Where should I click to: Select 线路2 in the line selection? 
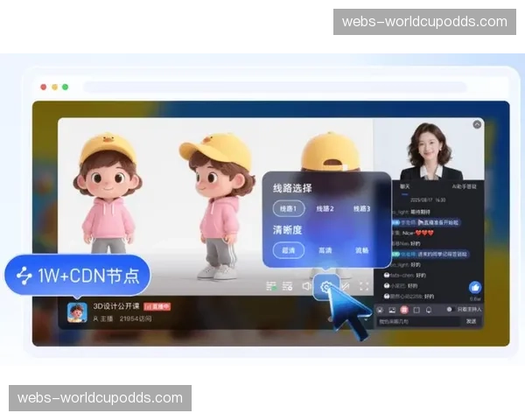[325, 208]
